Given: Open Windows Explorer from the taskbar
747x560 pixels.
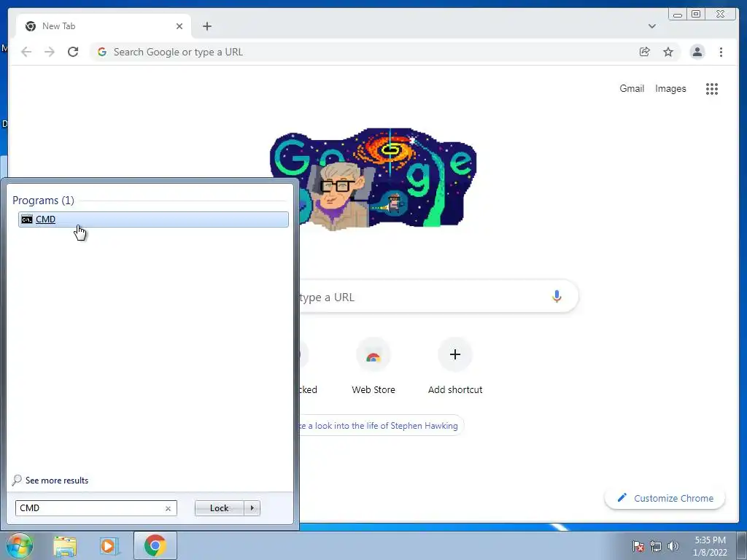Looking at the screenshot, I should point(65,546).
